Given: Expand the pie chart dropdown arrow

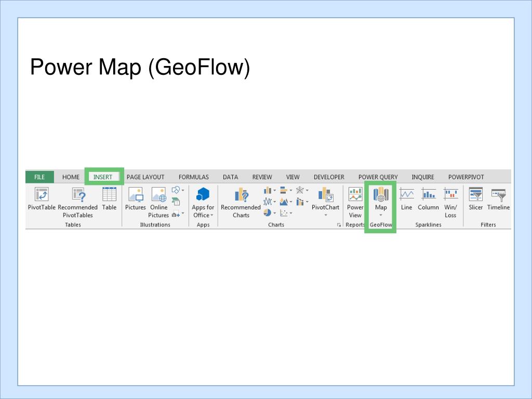Looking at the screenshot, I should coord(274,213).
